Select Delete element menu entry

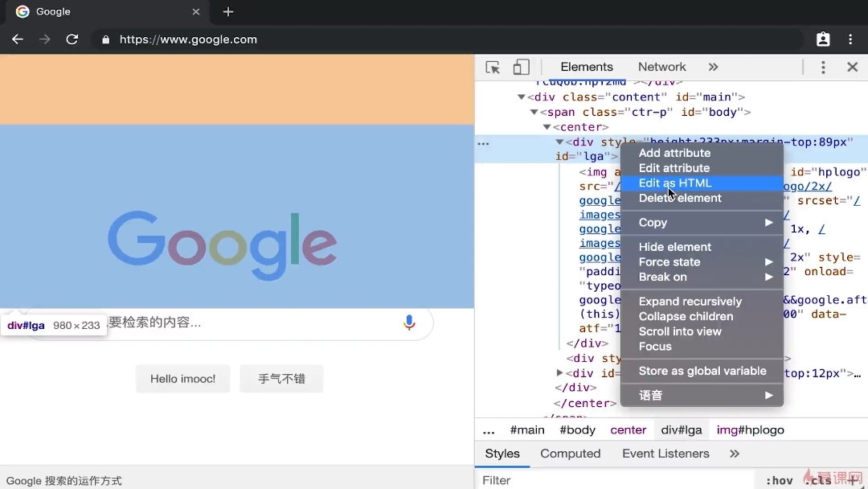(680, 199)
